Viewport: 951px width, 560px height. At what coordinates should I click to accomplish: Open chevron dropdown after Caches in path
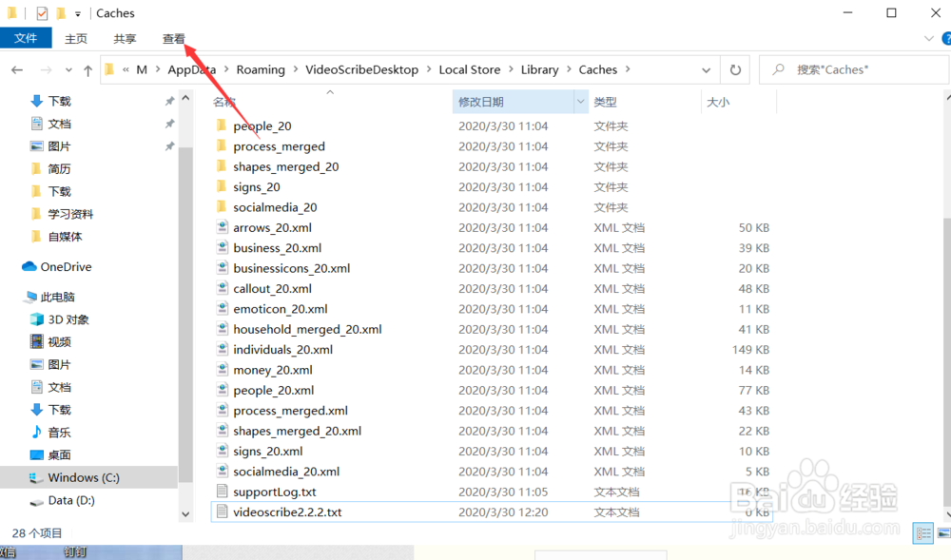click(x=628, y=69)
